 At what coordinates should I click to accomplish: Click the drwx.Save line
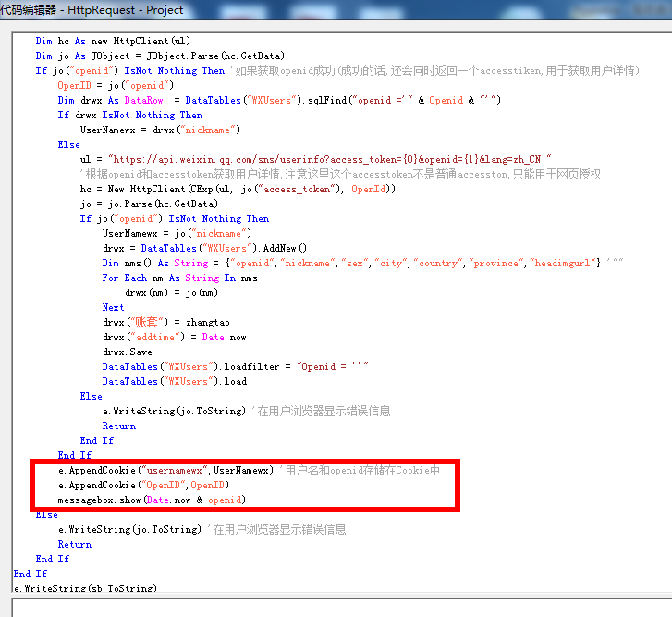pos(128,352)
